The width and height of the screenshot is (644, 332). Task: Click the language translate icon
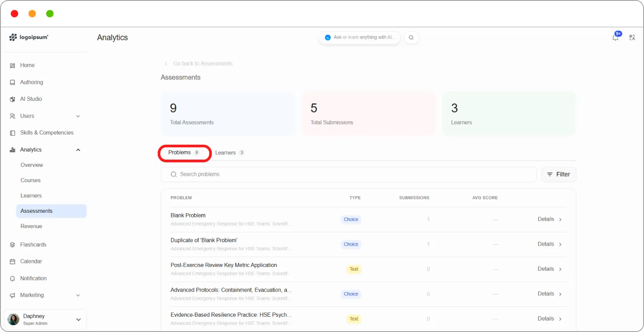(632, 37)
